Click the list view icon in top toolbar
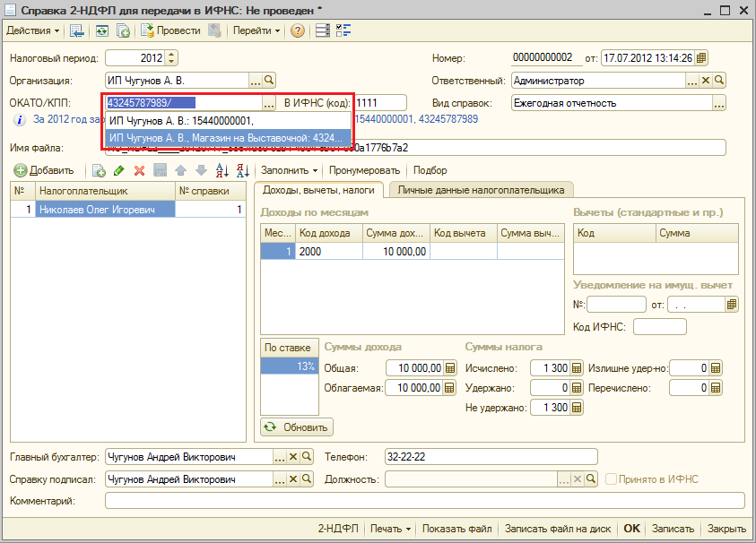756x543 pixels. pos(323,30)
